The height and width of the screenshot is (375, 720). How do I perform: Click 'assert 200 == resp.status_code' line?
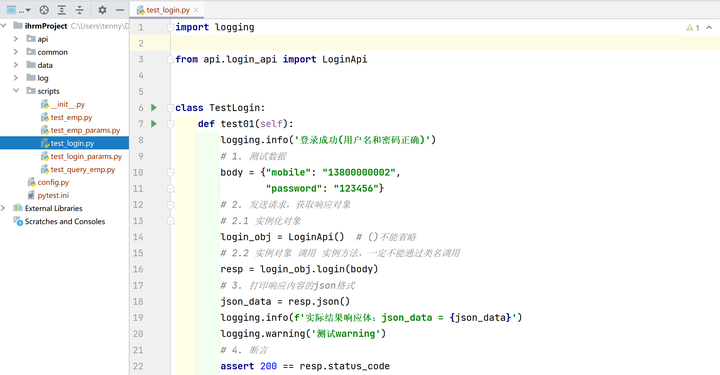point(305,366)
